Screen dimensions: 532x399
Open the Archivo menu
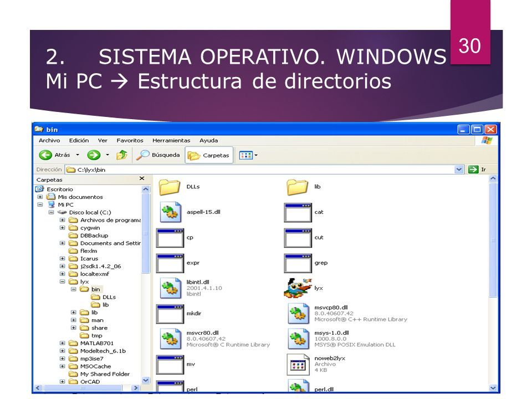pyautogui.click(x=49, y=140)
